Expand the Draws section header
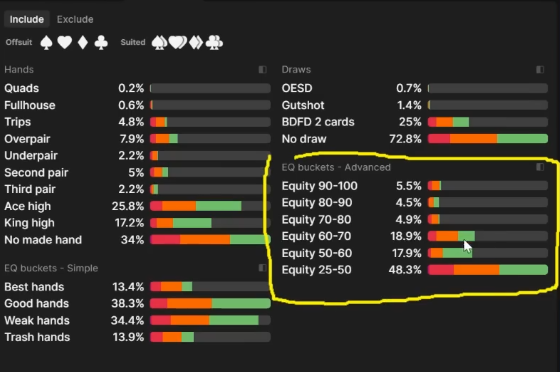This screenshot has width=560, height=372. (296, 69)
